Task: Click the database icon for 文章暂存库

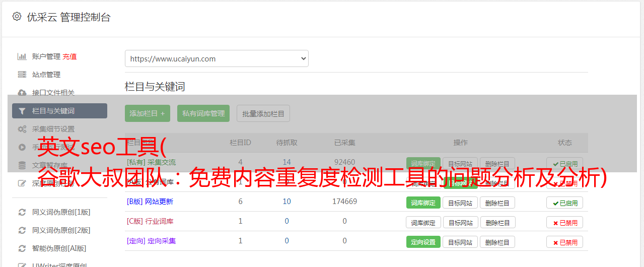Action: (x=22, y=165)
